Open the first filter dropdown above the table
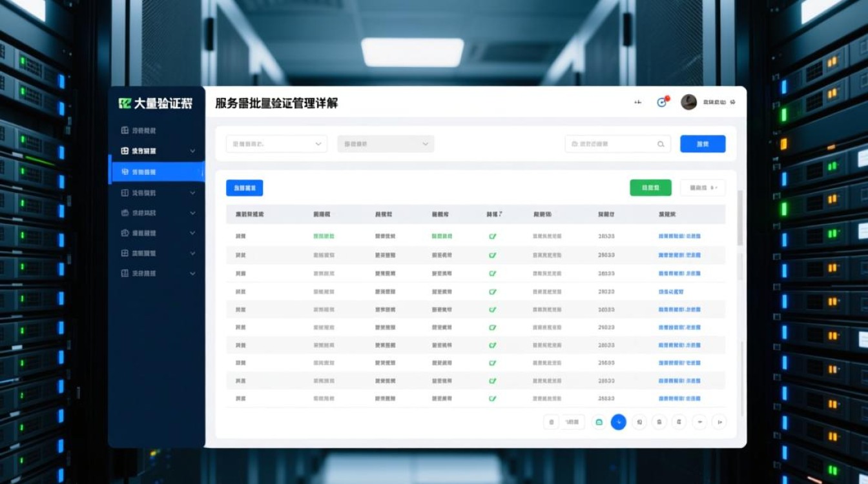Viewport: 868px width, 484px height. [276, 144]
